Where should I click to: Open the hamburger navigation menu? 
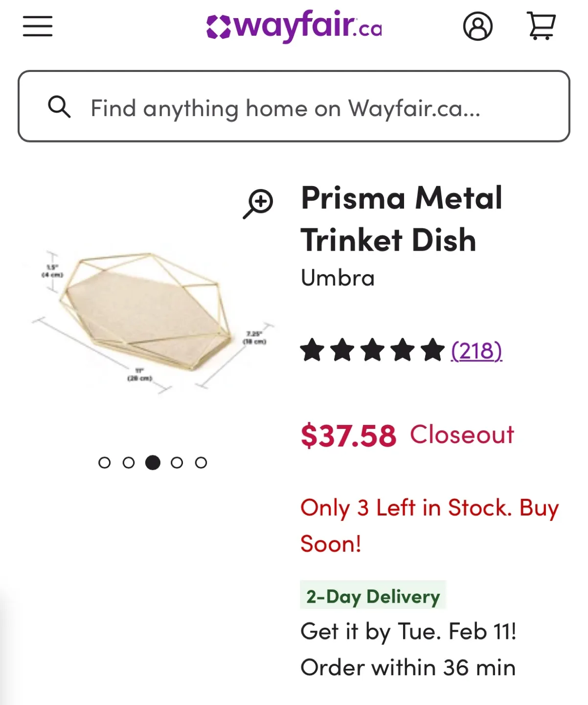click(38, 26)
